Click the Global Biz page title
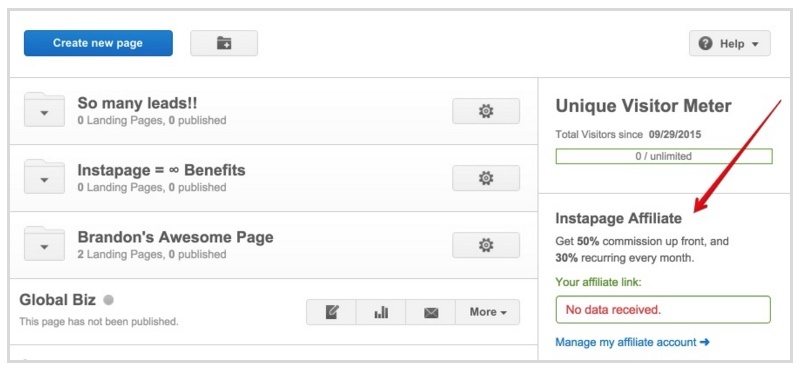801x370 pixels. (x=57, y=299)
